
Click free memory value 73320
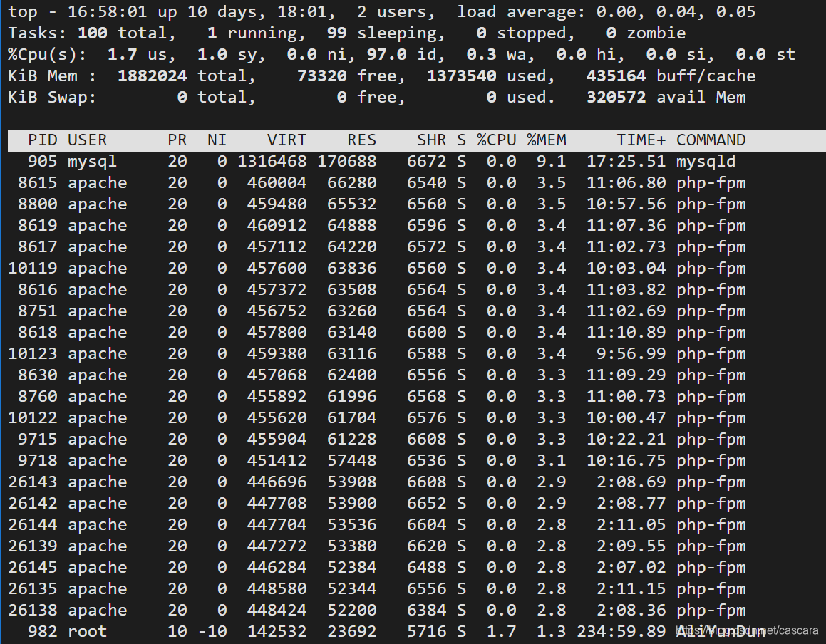(322, 76)
